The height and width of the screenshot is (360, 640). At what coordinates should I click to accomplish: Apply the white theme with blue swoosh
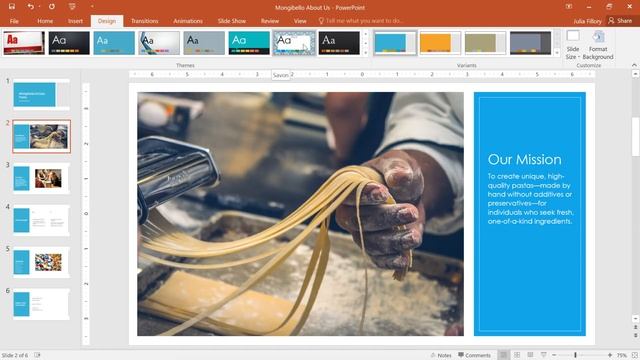tap(159, 43)
